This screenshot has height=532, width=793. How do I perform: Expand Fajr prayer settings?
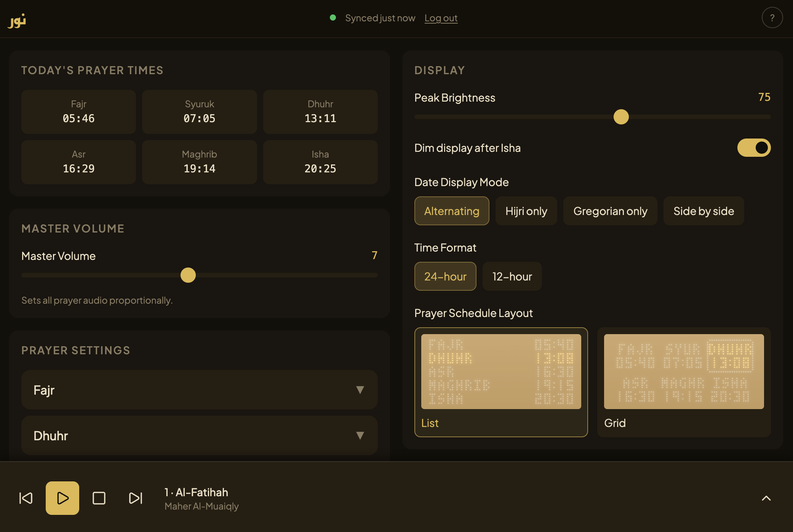click(x=200, y=390)
